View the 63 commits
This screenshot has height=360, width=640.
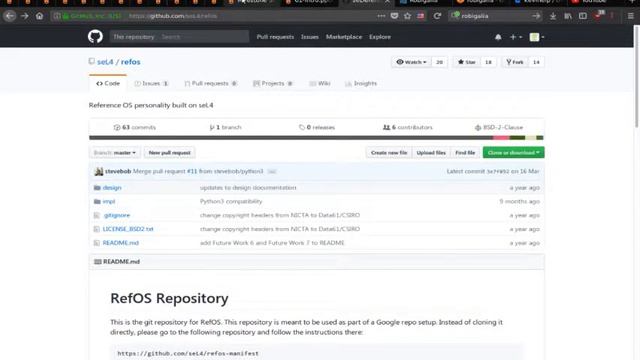pos(135,127)
